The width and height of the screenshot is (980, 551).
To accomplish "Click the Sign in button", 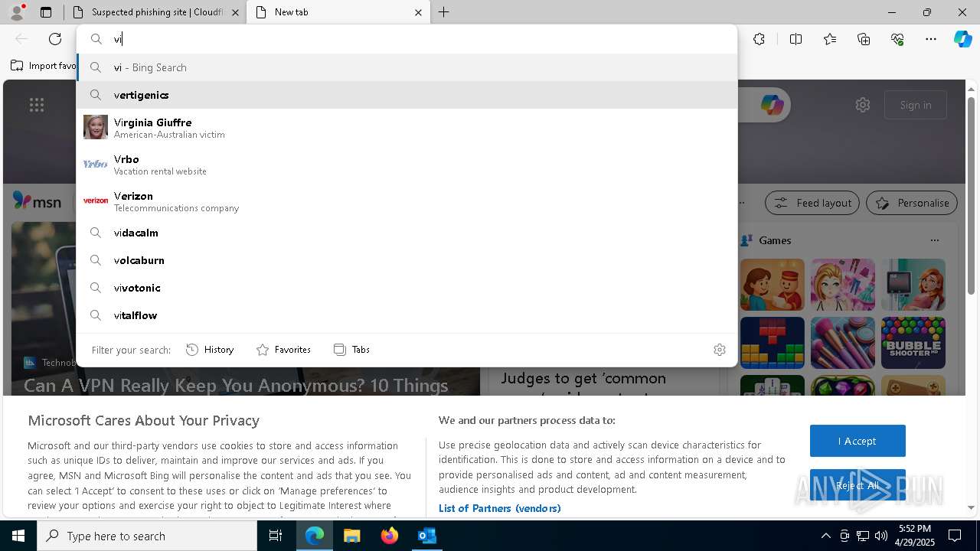I will tap(916, 105).
